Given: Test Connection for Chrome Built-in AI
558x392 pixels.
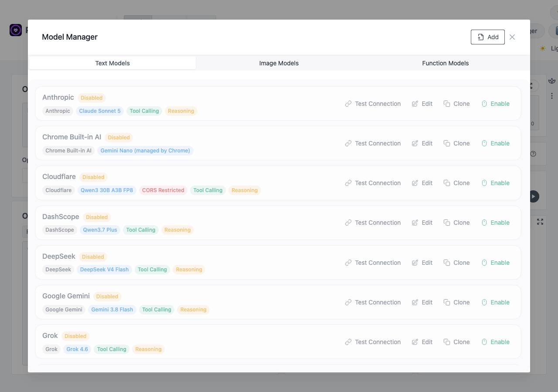Looking at the screenshot, I should 373,143.
